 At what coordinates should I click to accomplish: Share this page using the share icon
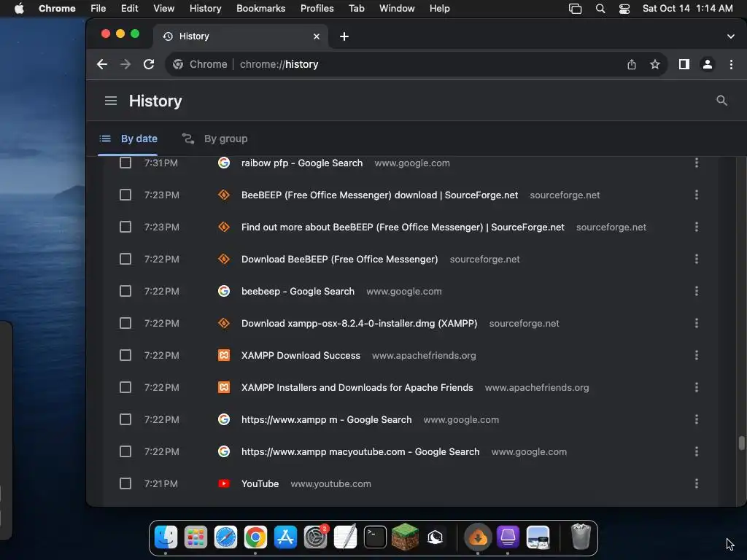tap(632, 64)
